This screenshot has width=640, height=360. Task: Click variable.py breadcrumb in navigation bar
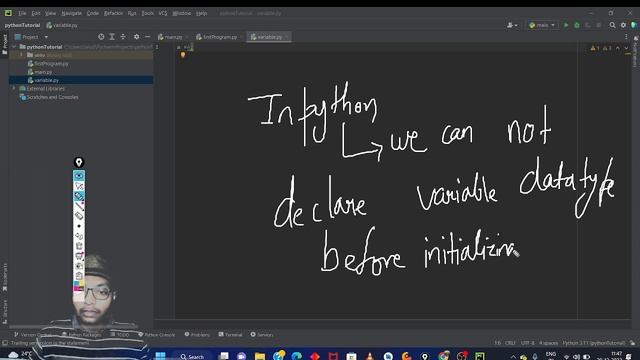(x=62, y=25)
